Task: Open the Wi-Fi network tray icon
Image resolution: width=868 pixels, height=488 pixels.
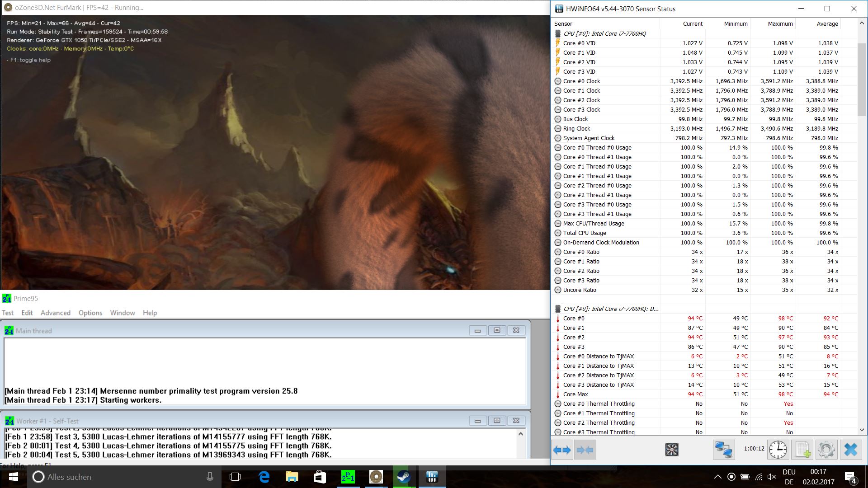Action: tap(759, 477)
